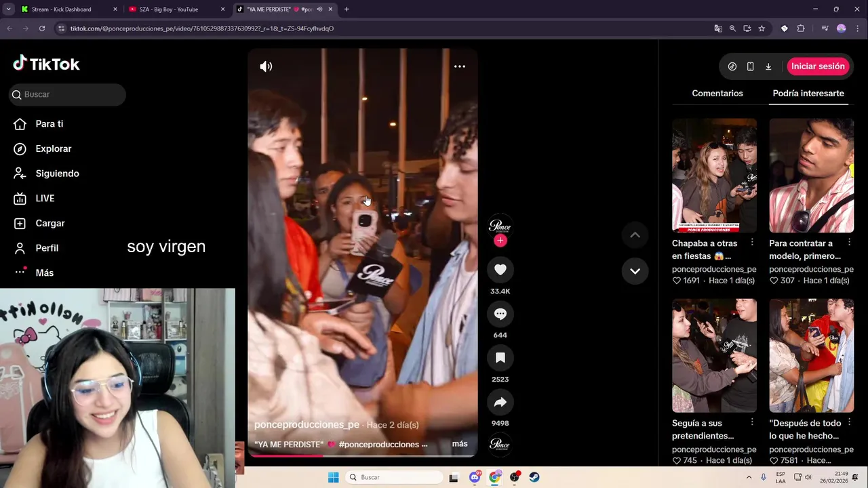Screen dimensions: 868x488
Task: Open the Cargar upload page
Action: [x=50, y=223]
